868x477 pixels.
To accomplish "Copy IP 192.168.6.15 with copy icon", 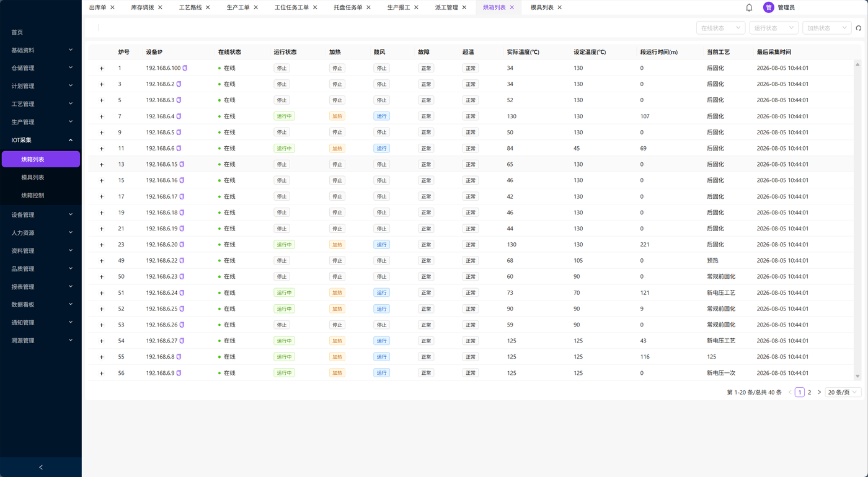I will click(182, 165).
